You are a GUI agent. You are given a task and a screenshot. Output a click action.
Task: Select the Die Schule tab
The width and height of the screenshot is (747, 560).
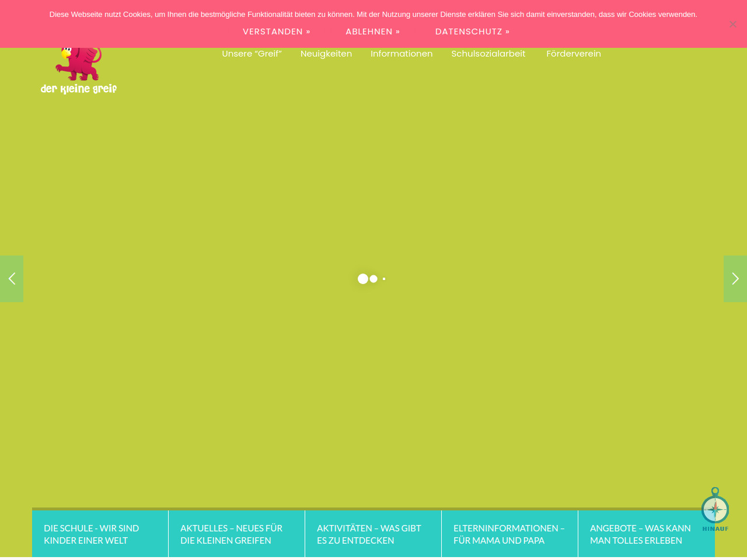(x=100, y=534)
